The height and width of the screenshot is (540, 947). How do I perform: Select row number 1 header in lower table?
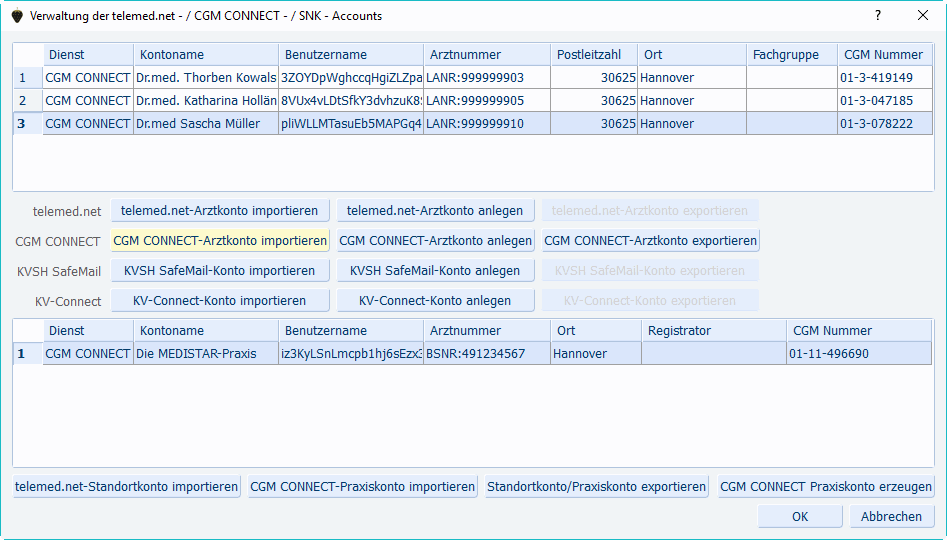28,353
